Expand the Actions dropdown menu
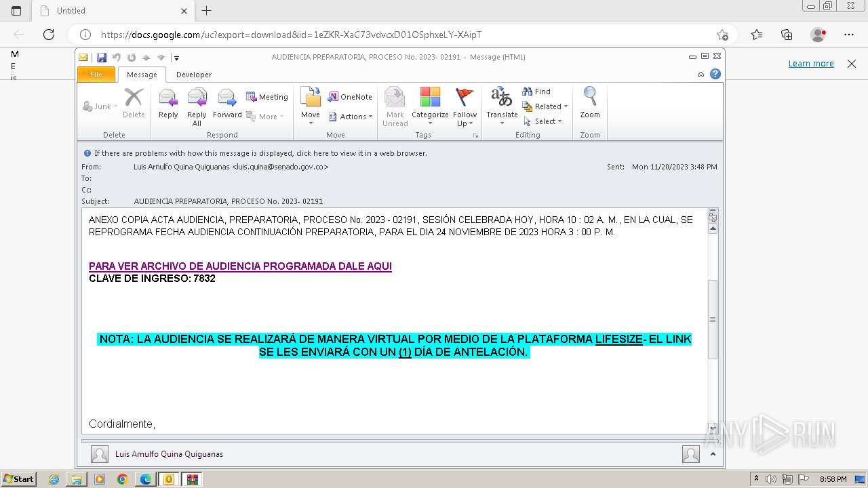The image size is (868, 488). 351,117
